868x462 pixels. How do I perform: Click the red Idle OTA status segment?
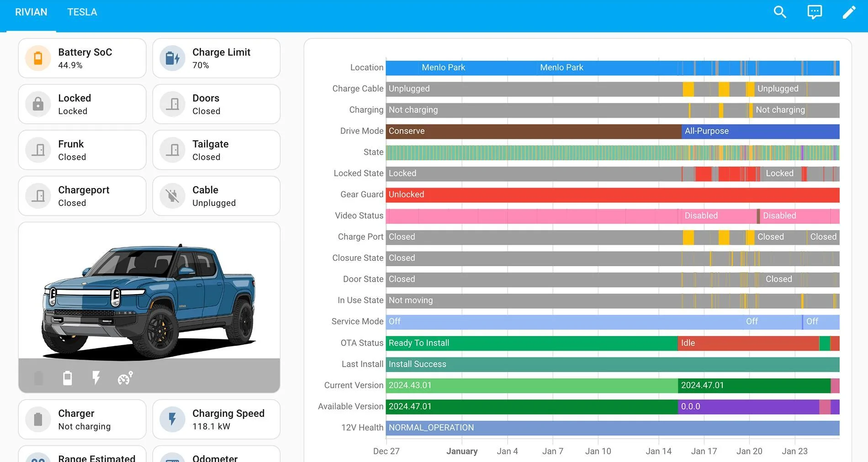pos(748,343)
